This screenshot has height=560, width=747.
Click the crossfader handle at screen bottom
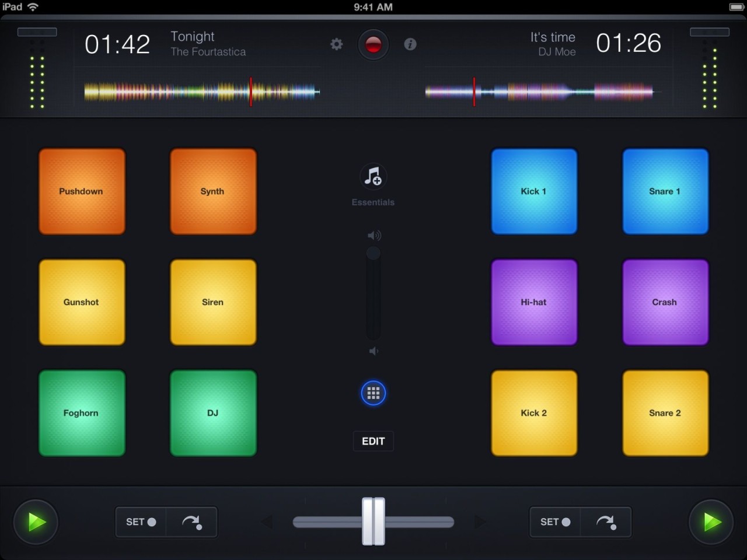(373, 522)
